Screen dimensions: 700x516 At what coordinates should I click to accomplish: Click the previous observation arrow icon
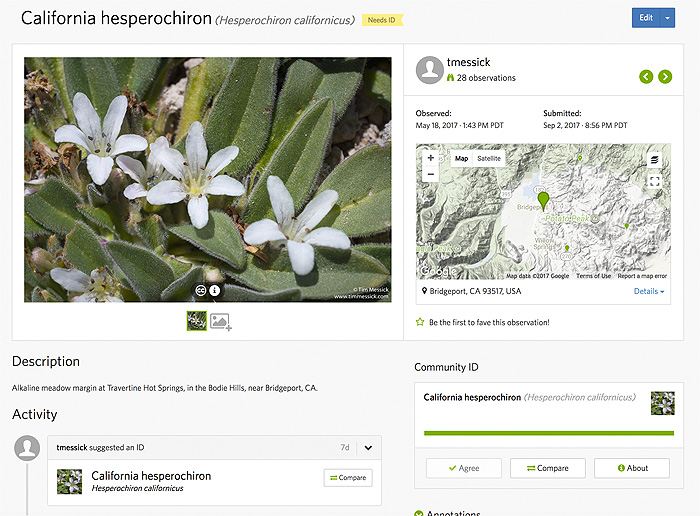coord(646,77)
